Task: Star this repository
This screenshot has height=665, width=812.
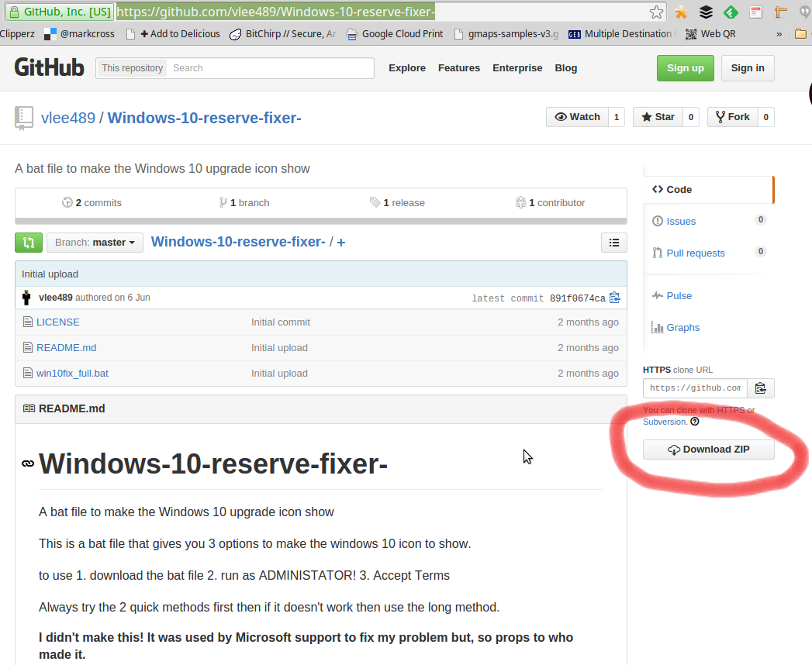Action: click(x=658, y=117)
